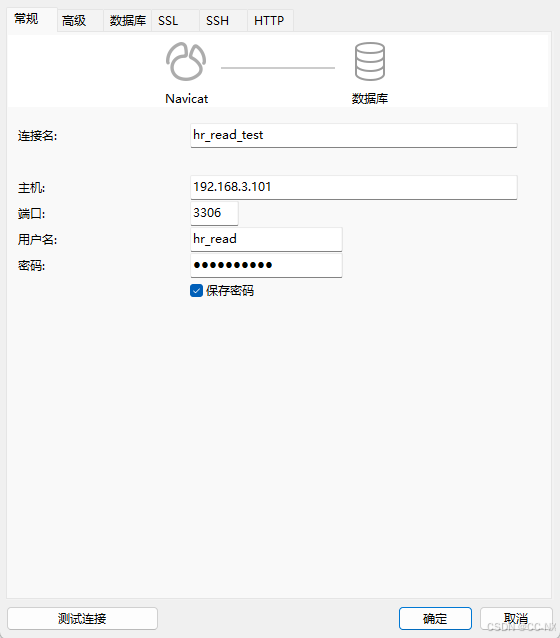This screenshot has width=560, height=638.
Task: Click the 密码 label
Action: [31, 266]
